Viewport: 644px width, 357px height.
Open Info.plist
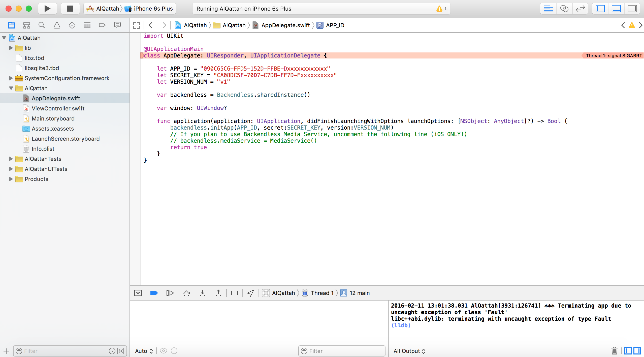65,149
